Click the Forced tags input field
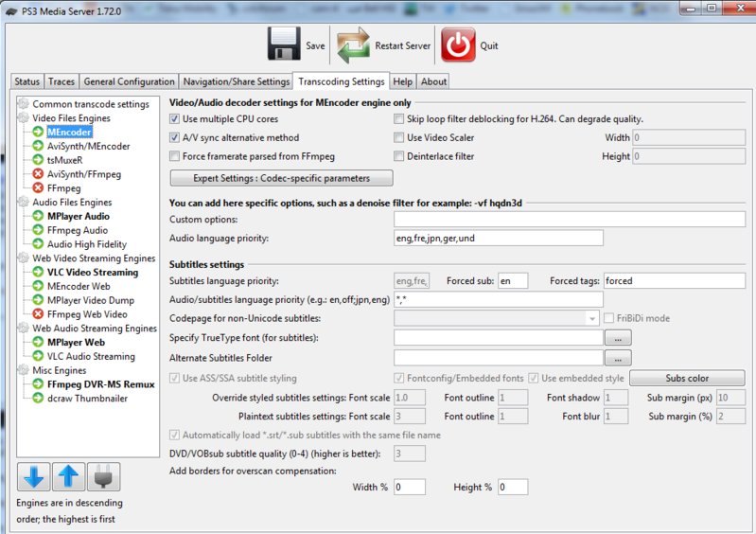 (x=674, y=281)
